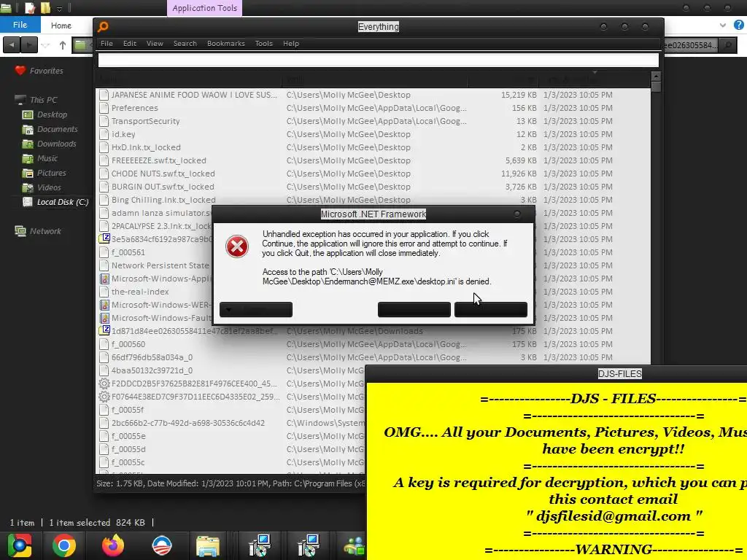The image size is (747, 560).
Task: Go back in File Explorer
Action: (12, 45)
